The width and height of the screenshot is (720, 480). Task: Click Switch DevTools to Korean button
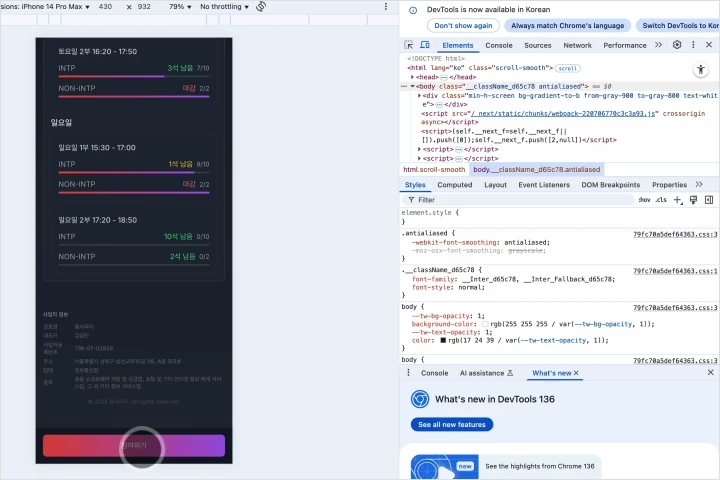[x=678, y=26]
